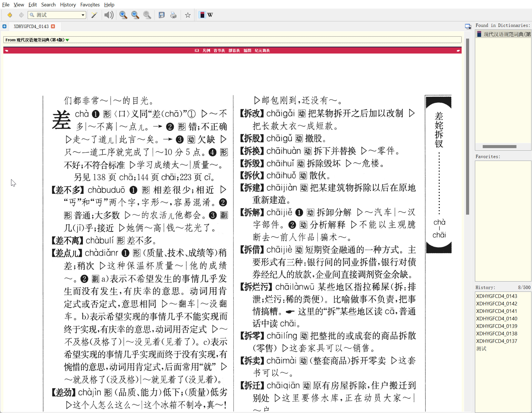Select XDHYGFCD4_0141 in History list

497,311
